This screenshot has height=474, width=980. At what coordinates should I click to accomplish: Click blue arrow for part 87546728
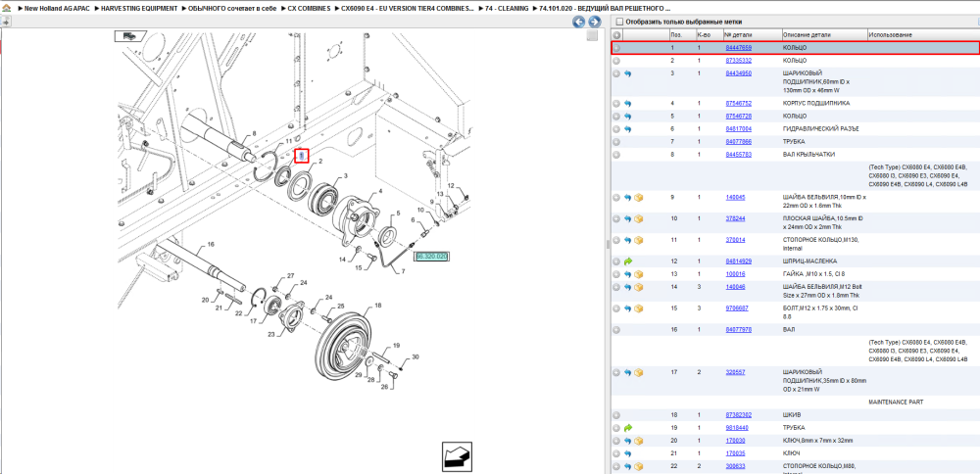(628, 117)
